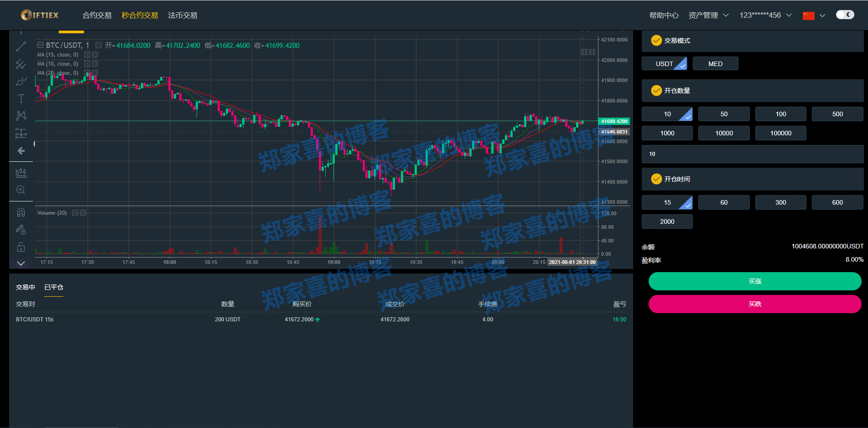Remove the MA (10, close, 0) indicator
This screenshot has width=868, height=428.
(95, 63)
